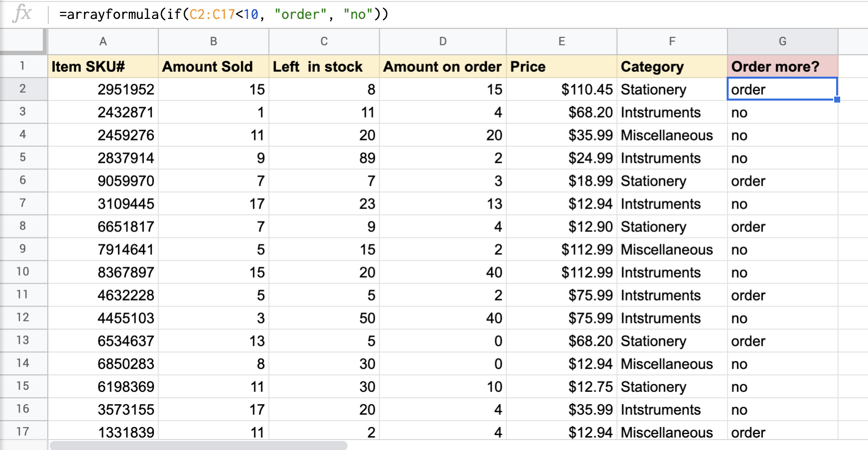This screenshot has height=450, width=868.
Task: Click the 'Amount on order' header cell
Action: coord(443,66)
